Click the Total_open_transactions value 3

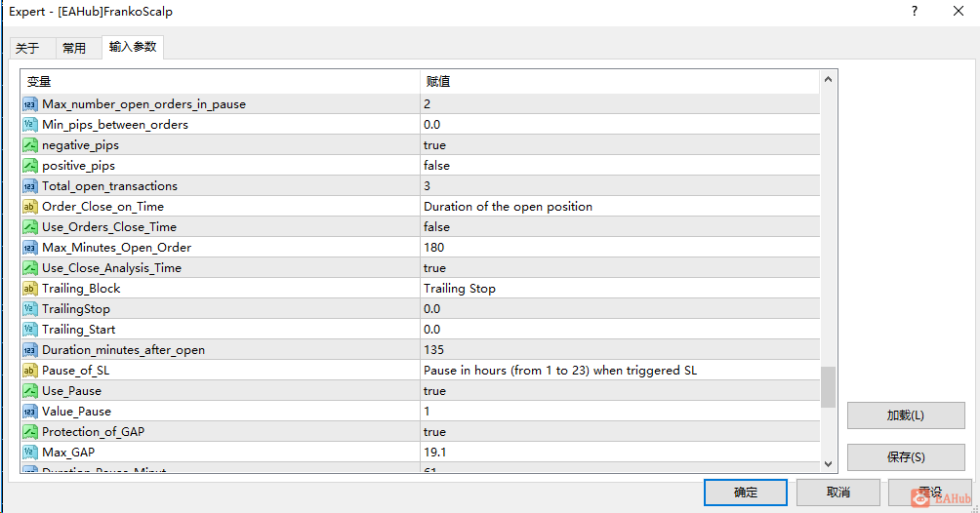coord(427,186)
